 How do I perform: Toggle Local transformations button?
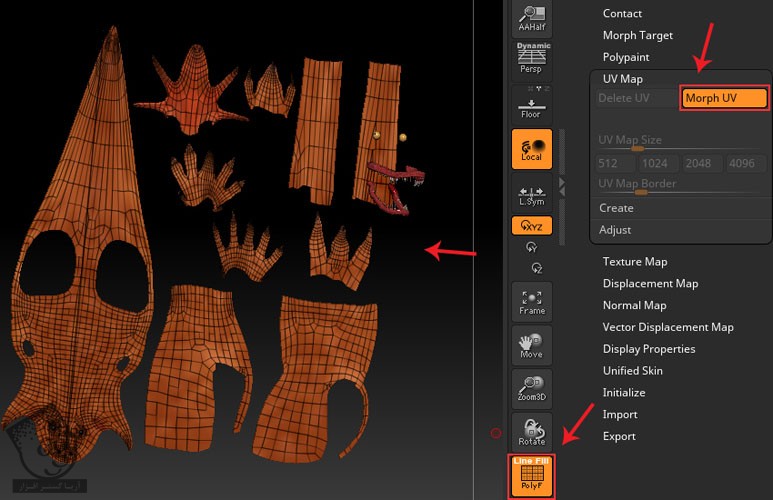pyautogui.click(x=532, y=148)
